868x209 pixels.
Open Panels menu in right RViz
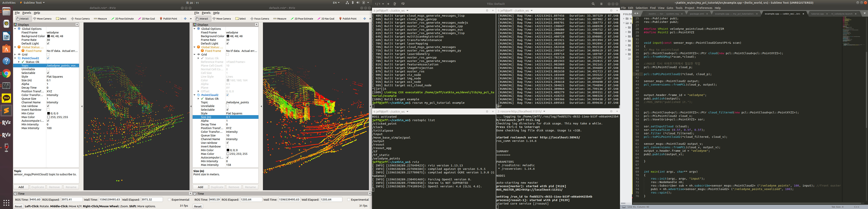(x=206, y=13)
